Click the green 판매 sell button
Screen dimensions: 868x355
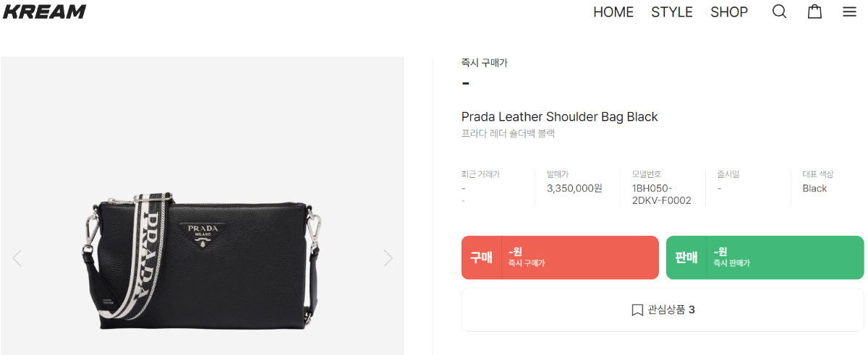pyautogui.click(x=765, y=257)
